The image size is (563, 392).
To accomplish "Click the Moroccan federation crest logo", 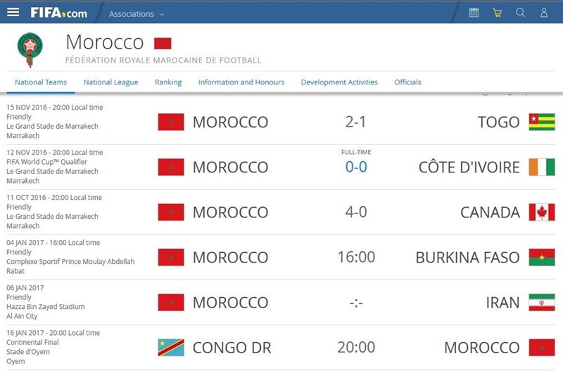I will [x=30, y=49].
